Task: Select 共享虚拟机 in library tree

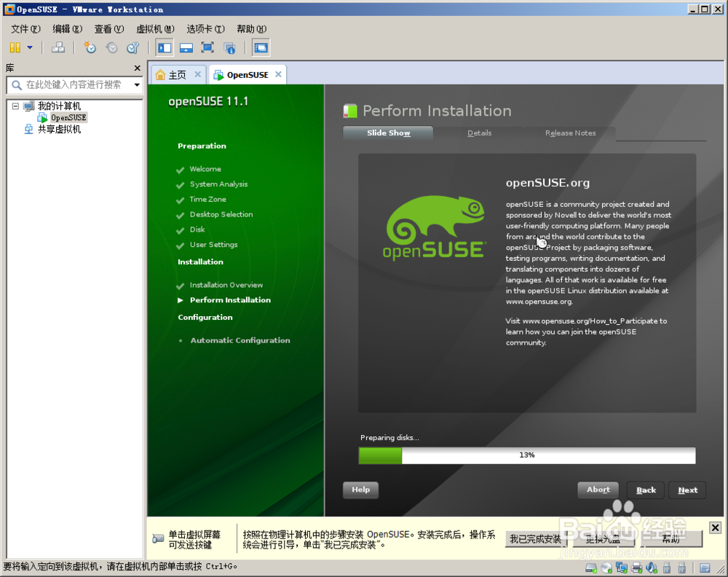Action: point(59,129)
